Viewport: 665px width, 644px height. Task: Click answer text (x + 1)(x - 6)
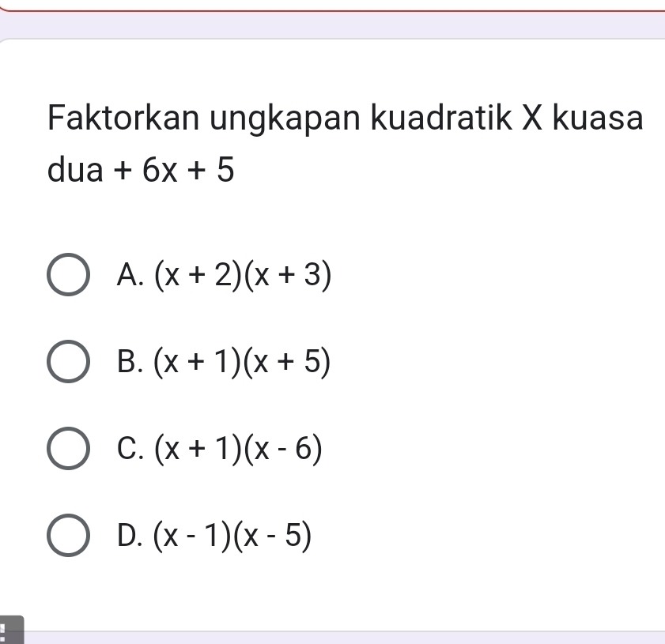tap(240, 450)
